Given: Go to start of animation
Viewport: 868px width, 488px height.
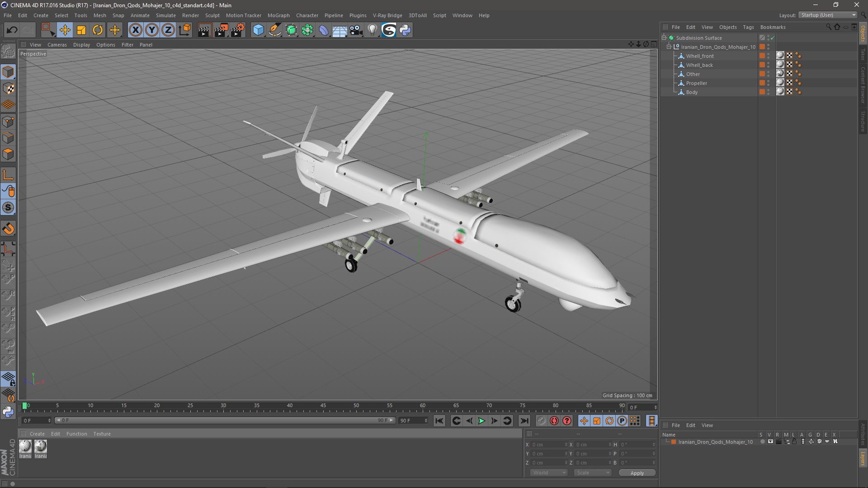Looking at the screenshot, I should (439, 421).
